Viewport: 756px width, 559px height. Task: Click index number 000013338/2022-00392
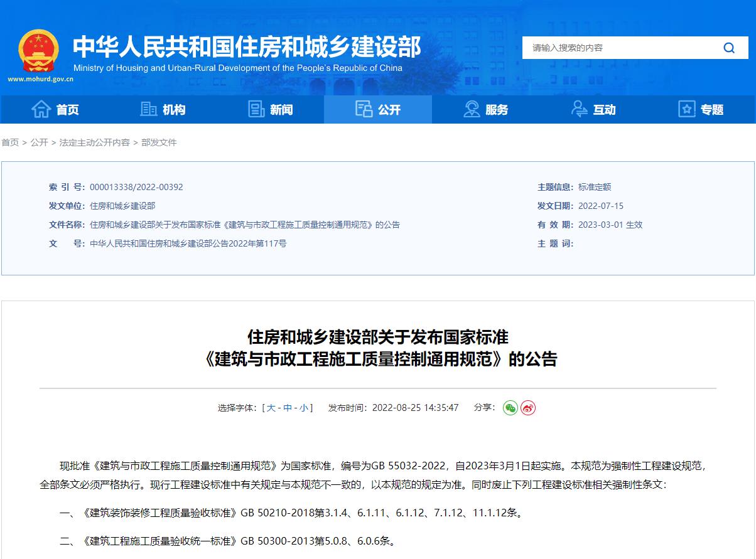pyautogui.click(x=136, y=187)
